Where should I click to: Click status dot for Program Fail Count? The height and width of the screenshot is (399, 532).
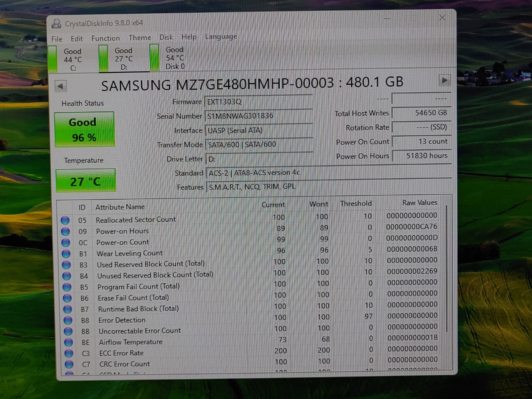pos(67,287)
